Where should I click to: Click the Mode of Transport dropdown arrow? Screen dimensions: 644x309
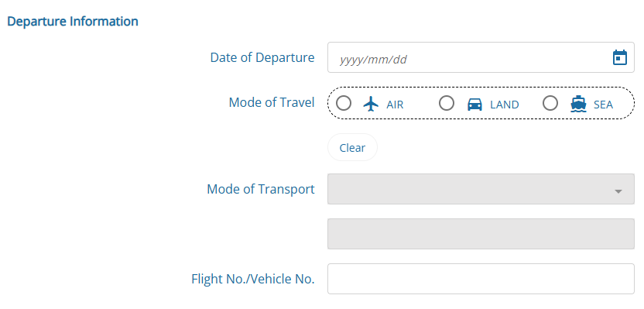pos(618,191)
